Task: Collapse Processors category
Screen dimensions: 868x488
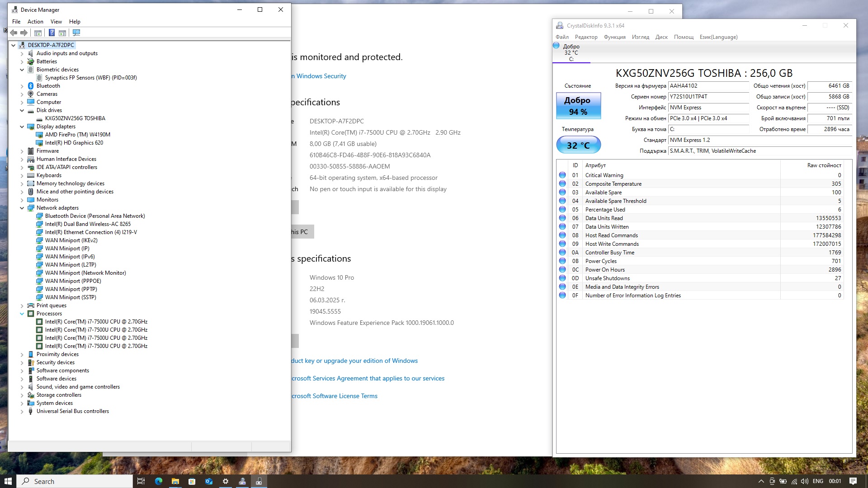Action: [x=22, y=314]
